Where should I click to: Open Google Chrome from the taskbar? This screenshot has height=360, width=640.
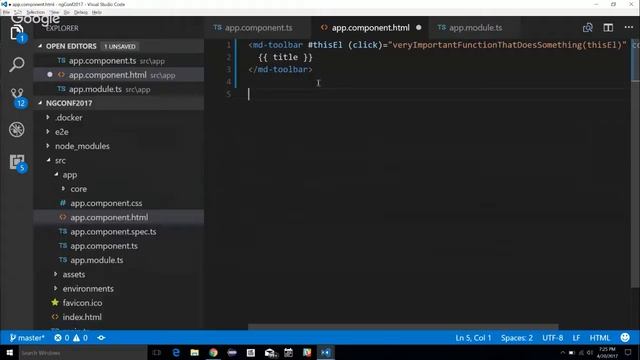(x=213, y=352)
